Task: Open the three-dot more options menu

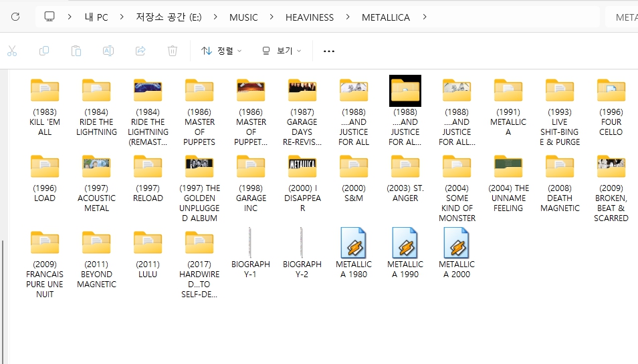Action: pyautogui.click(x=329, y=51)
